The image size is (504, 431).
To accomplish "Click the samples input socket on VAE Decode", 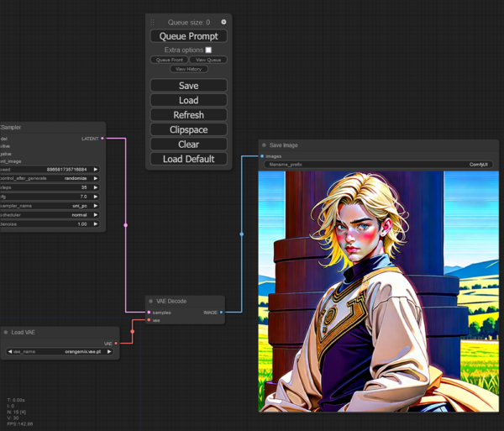I will (x=149, y=312).
